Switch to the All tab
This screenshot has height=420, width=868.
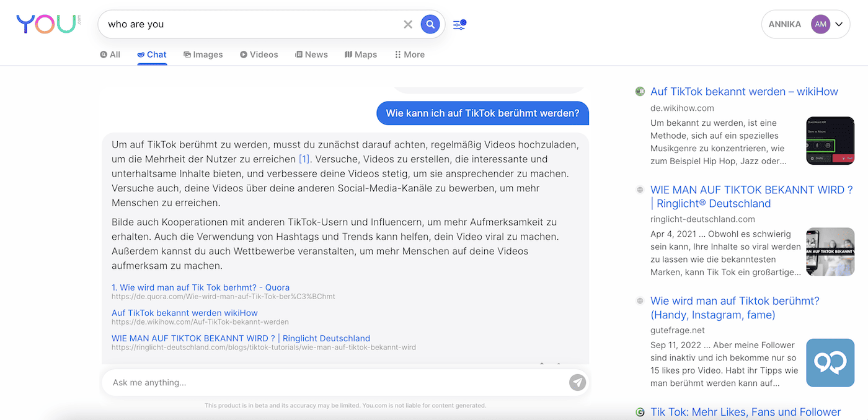pos(110,55)
